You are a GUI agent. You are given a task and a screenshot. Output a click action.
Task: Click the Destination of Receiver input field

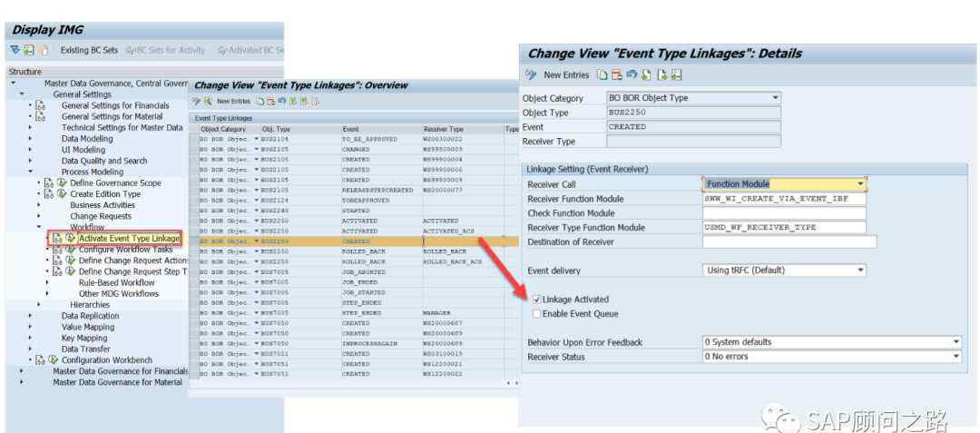(x=790, y=241)
